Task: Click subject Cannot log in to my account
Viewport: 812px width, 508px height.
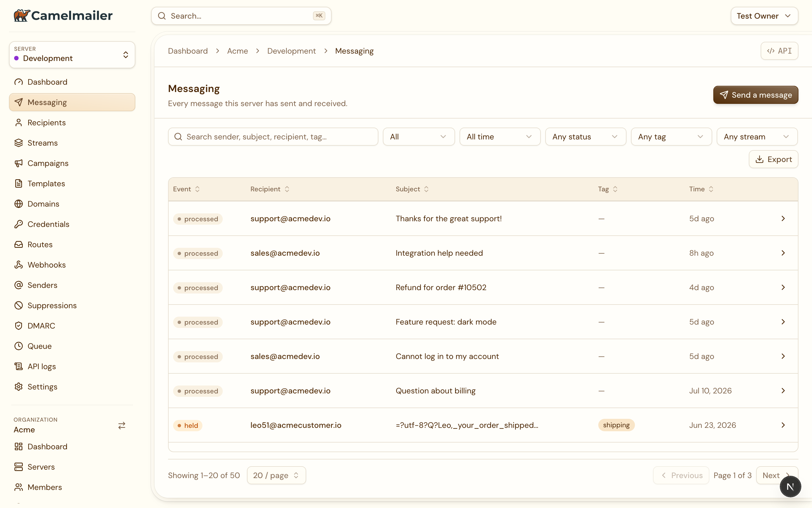Action: click(x=447, y=356)
